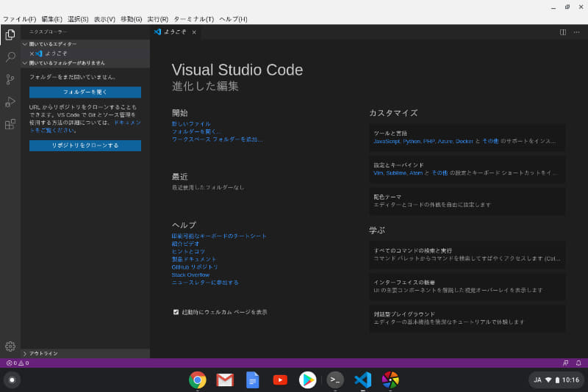
Task: Open YouTube from the shelf
Action: 280,380
